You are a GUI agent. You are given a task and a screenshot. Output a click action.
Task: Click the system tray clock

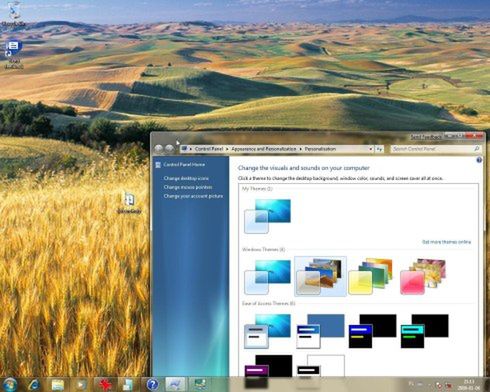(469, 385)
